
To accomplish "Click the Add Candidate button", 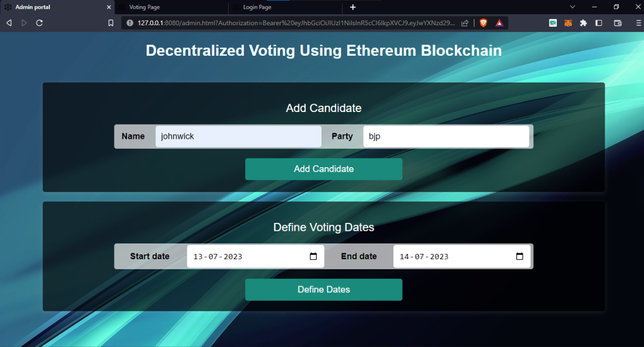I will point(324,169).
